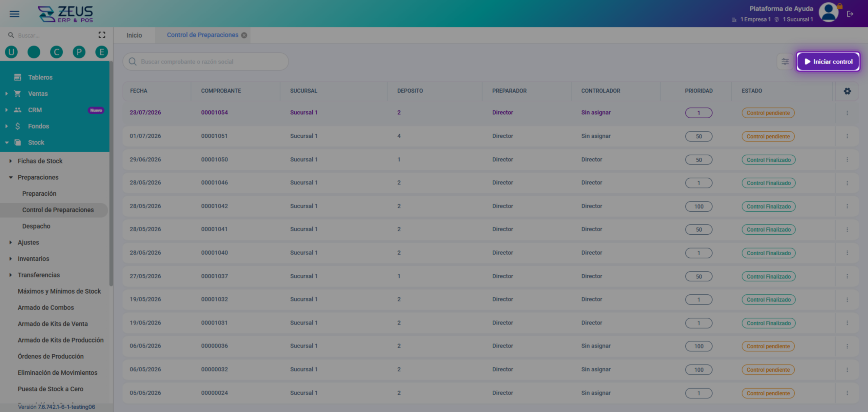
Task: Open row menu for comprobante 00001054
Action: [847, 113]
